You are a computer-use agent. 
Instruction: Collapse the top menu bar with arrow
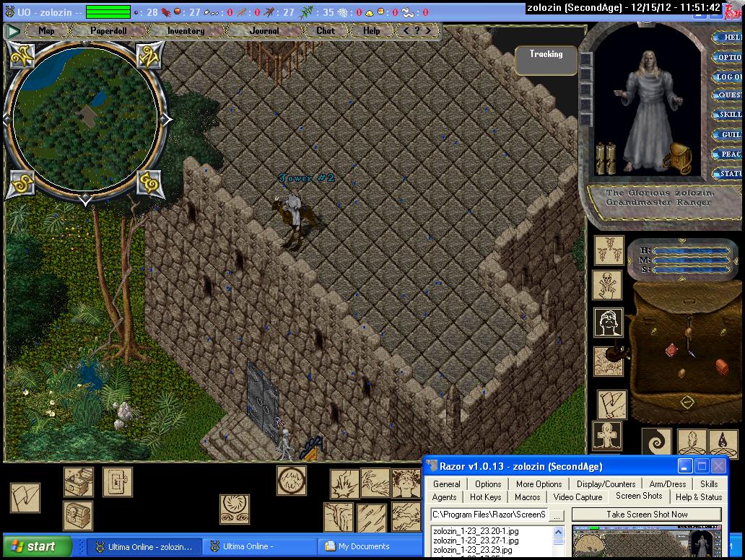13,31
